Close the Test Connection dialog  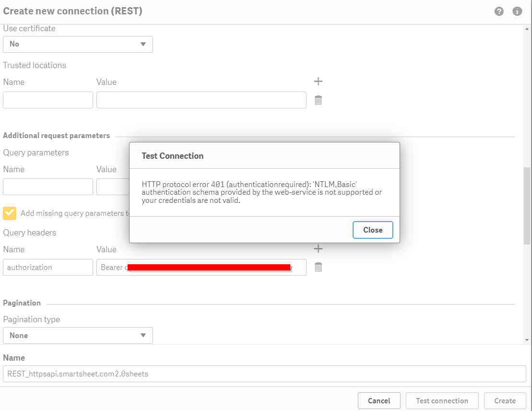[x=373, y=230]
